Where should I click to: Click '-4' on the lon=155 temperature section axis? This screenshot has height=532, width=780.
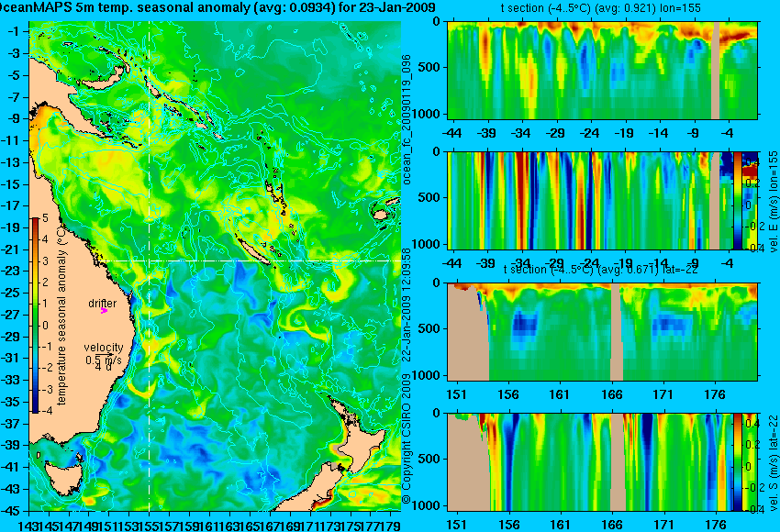(x=729, y=133)
